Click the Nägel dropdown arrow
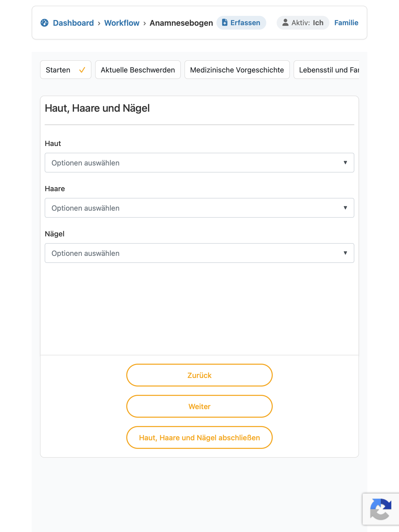This screenshot has width=399, height=532. click(345, 253)
